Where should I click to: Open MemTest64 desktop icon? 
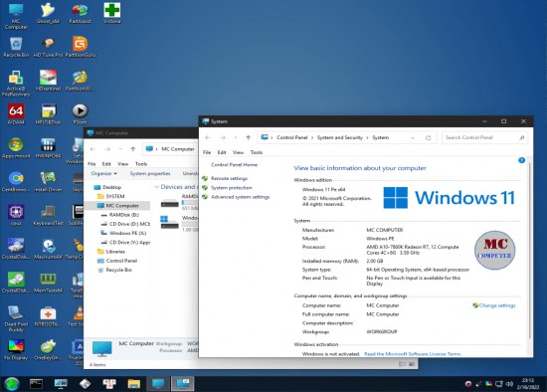click(48, 283)
